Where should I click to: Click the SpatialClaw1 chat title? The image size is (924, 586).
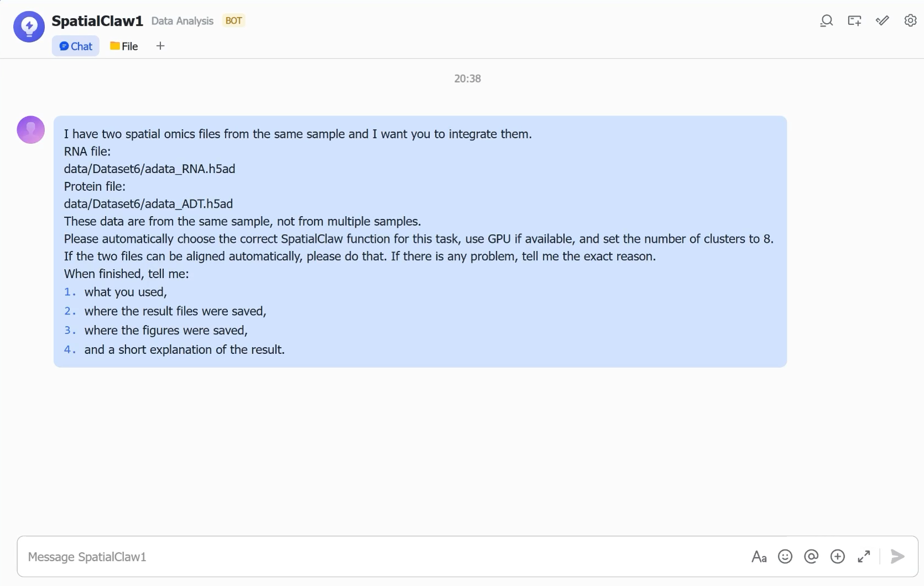coord(97,21)
